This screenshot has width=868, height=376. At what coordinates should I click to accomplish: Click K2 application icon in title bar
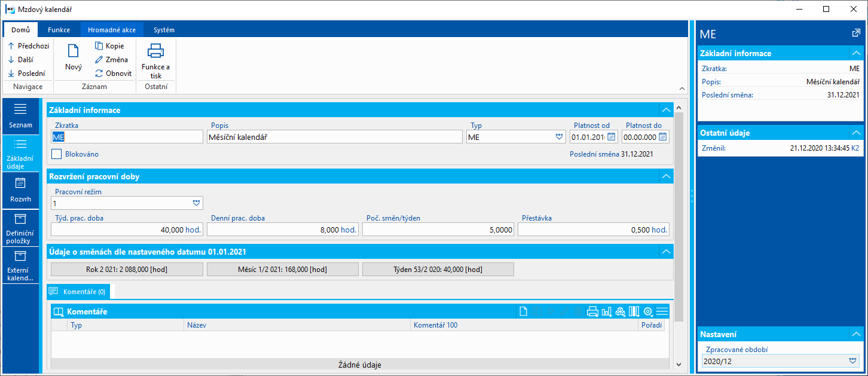pos(10,9)
